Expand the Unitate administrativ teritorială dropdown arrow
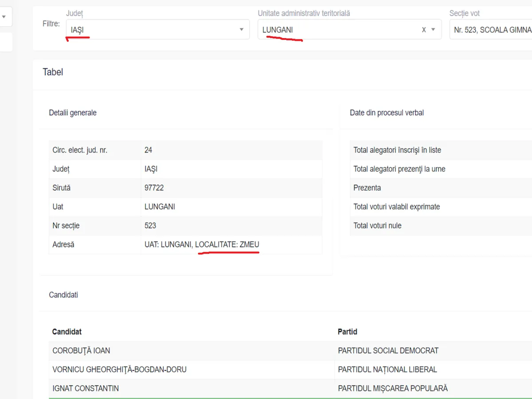The height and width of the screenshot is (399, 532). coord(433,30)
